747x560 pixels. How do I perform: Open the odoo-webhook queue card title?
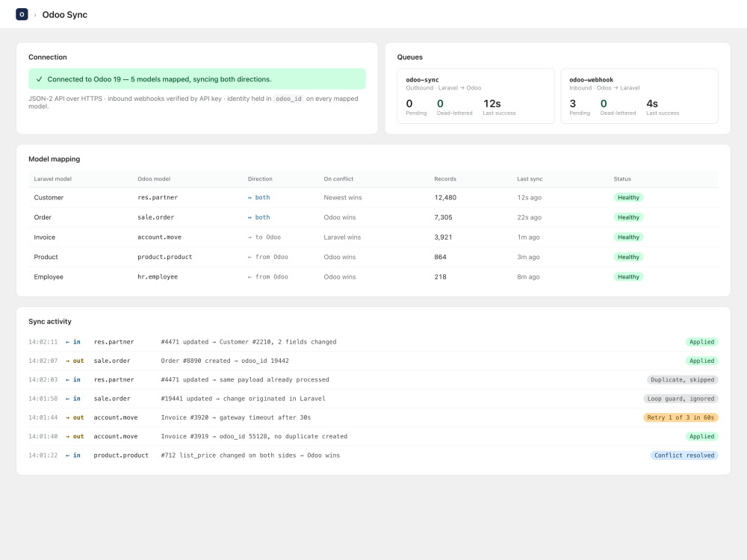click(x=591, y=80)
